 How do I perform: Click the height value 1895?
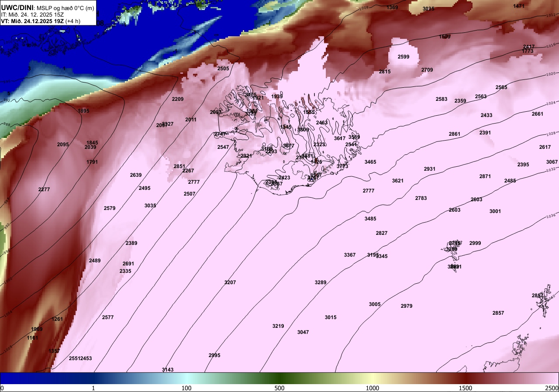83,111
